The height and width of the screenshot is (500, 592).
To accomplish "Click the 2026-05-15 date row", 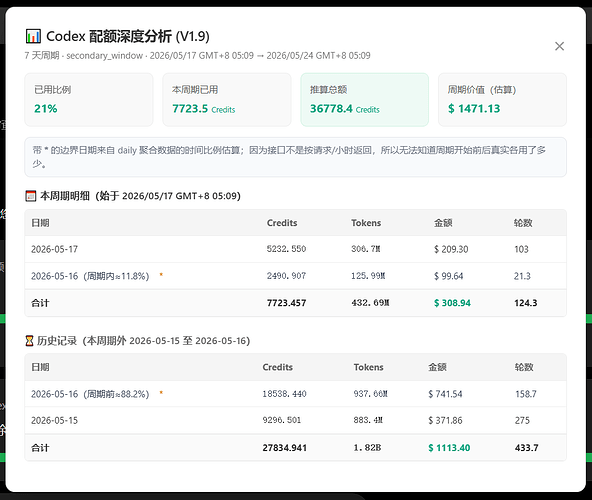I will [295, 420].
